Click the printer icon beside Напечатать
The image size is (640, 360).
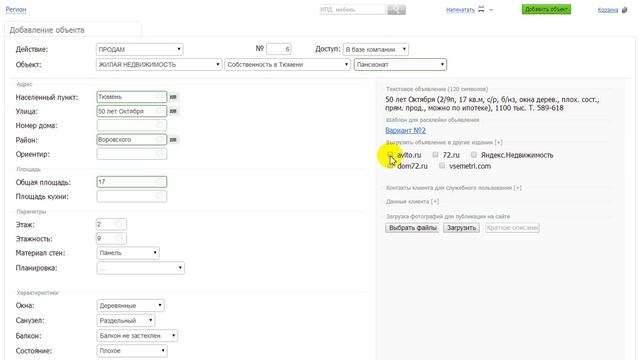[481, 9]
